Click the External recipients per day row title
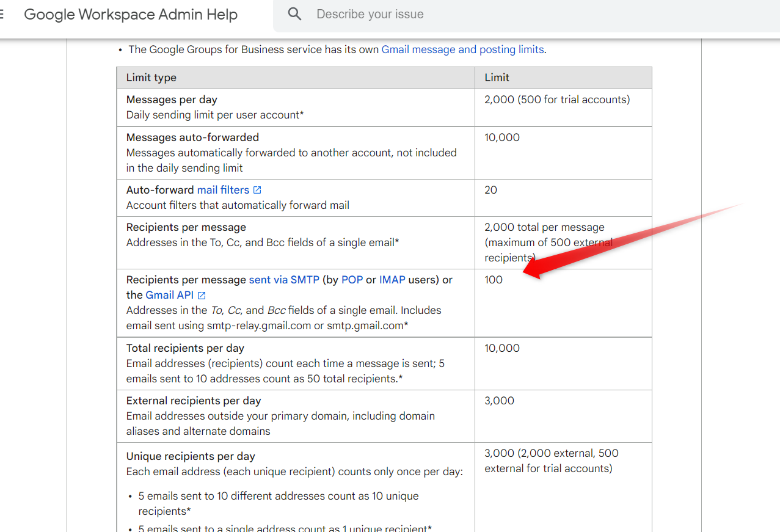This screenshot has height=532, width=780. click(x=194, y=401)
